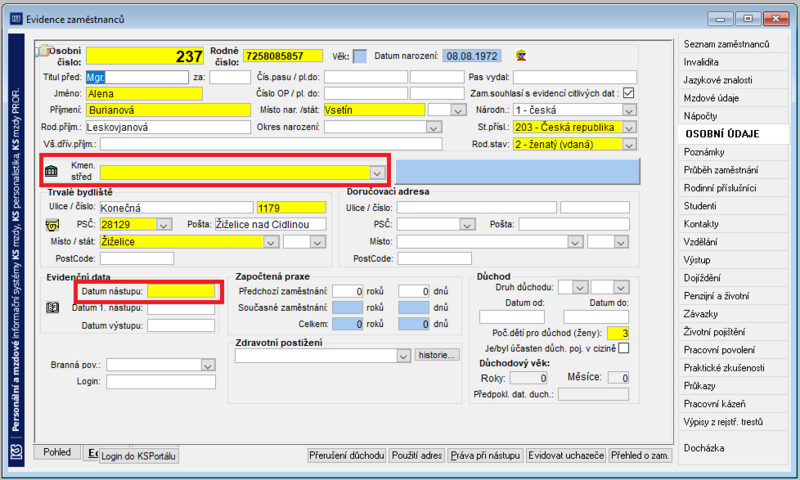Click the Přehled o zam. button

[640, 456]
